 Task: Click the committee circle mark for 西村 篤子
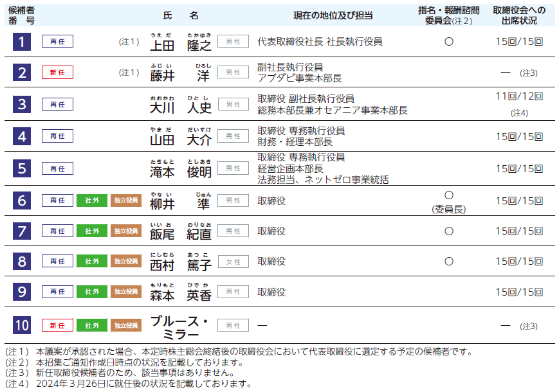[x=449, y=262]
